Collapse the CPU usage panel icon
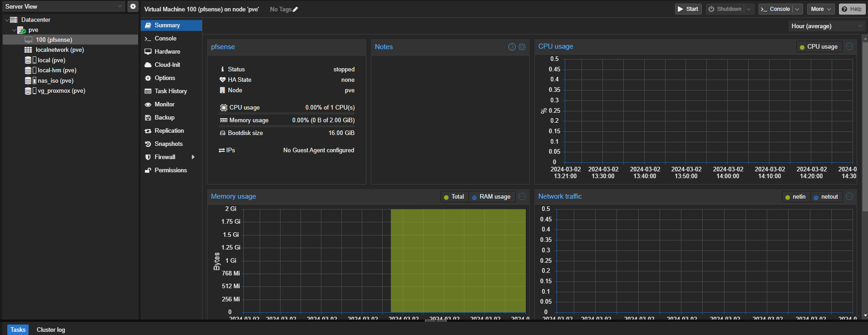This screenshot has width=868, height=335. 849,46
